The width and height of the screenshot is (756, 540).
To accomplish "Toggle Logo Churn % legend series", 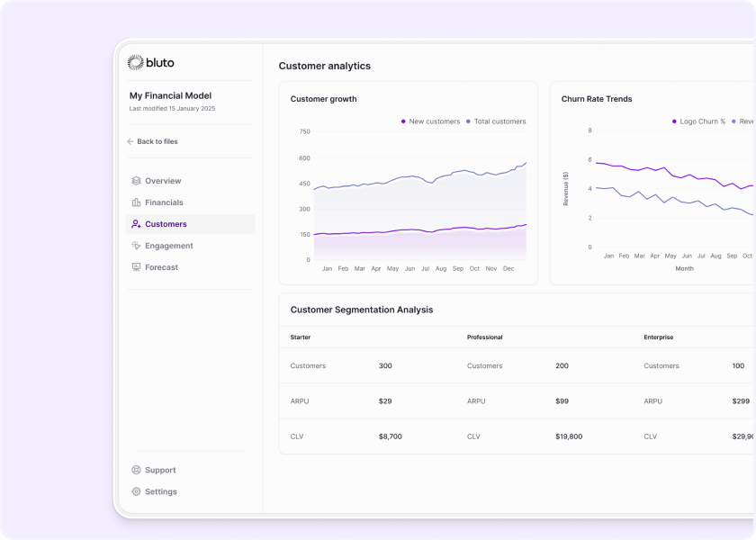I will [698, 121].
